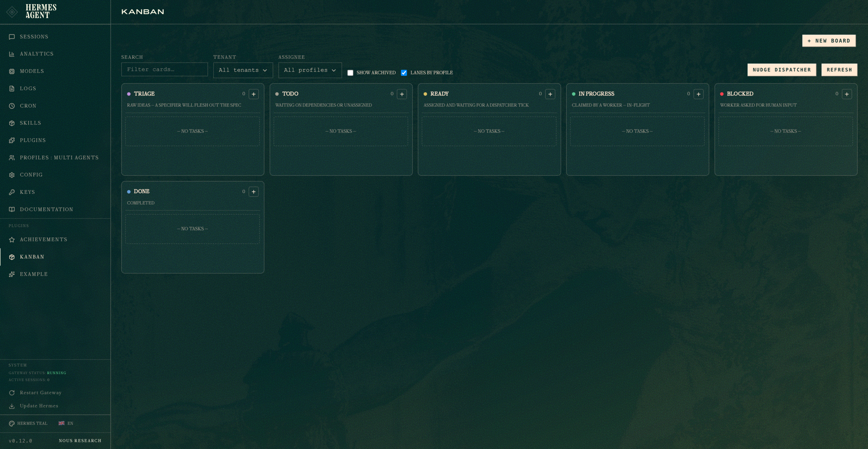This screenshot has width=868, height=449.
Task: Click the Triage column title
Action: click(x=144, y=94)
